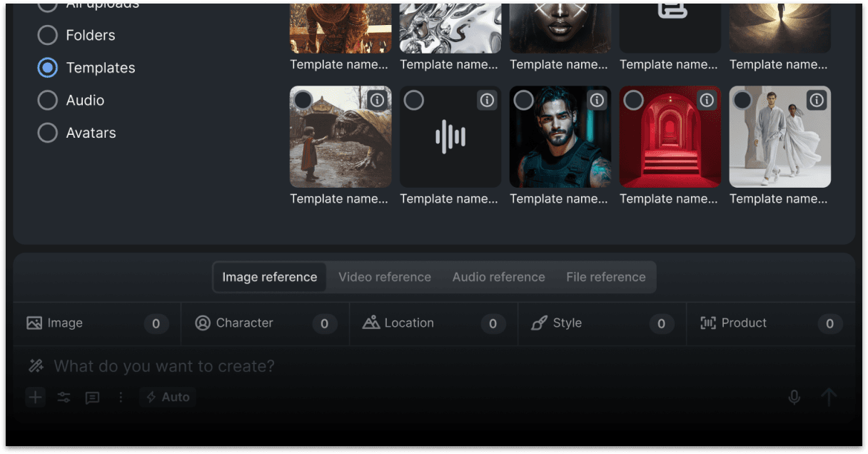The image size is (868, 454).
Task: Open the File reference tab
Action: 605,277
